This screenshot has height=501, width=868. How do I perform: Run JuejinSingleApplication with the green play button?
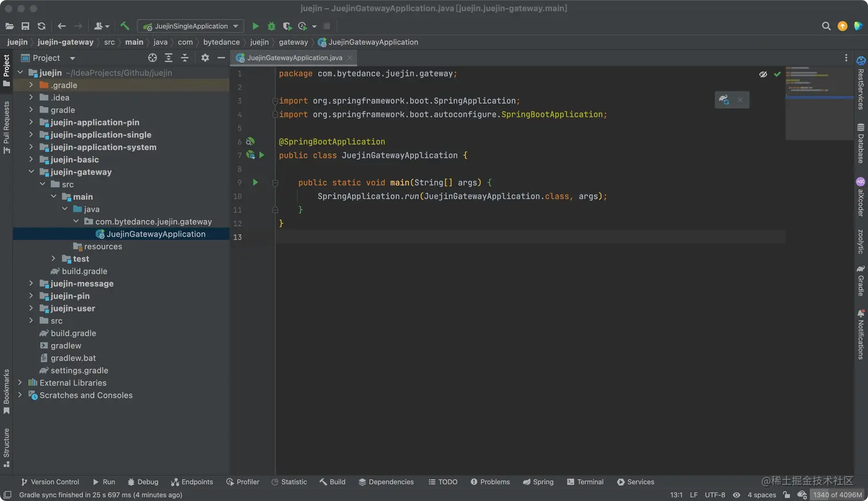[255, 26]
